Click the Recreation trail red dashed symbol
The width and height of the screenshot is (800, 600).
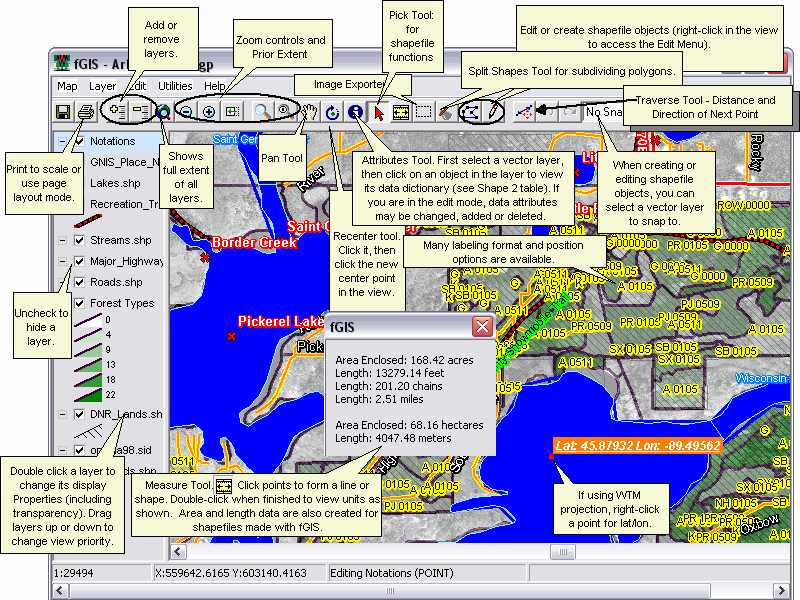click(x=88, y=221)
